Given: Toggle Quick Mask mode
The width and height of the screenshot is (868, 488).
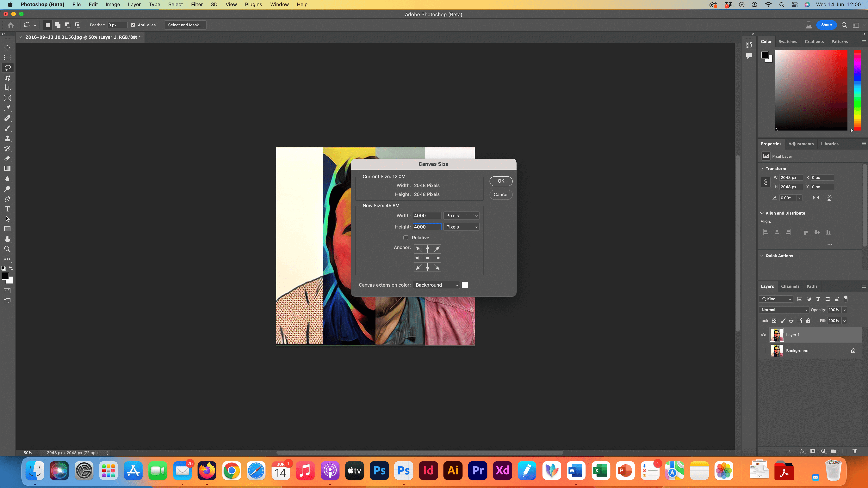Looking at the screenshot, I should (7, 291).
